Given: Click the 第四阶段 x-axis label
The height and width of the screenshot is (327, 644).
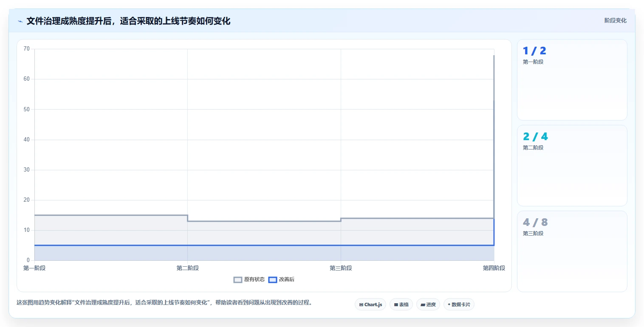Looking at the screenshot, I should point(494,268).
